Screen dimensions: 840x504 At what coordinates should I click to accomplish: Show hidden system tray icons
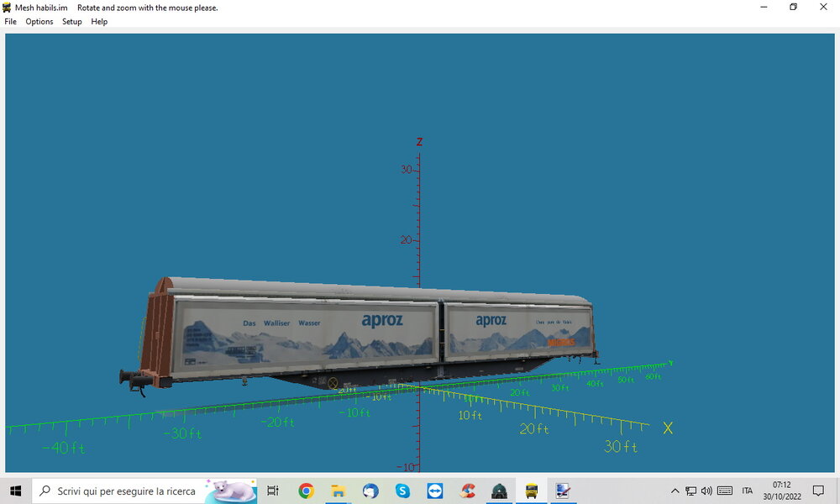pyautogui.click(x=675, y=491)
